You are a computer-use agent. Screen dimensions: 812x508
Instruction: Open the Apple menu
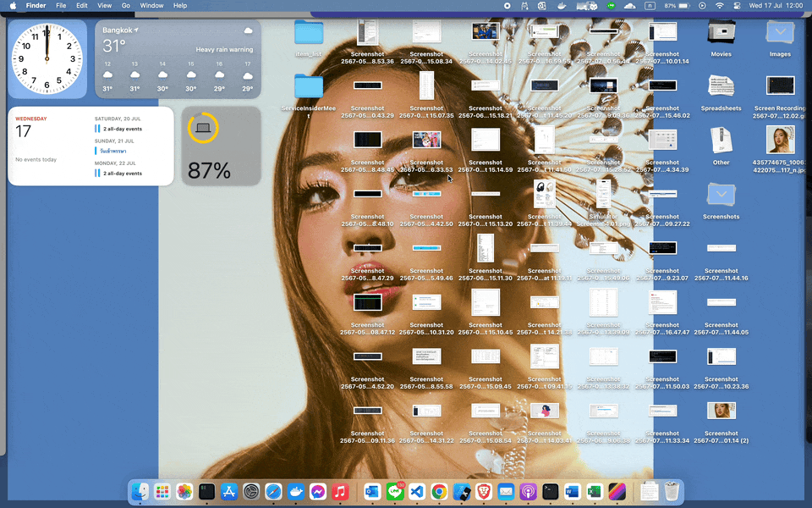click(13, 6)
